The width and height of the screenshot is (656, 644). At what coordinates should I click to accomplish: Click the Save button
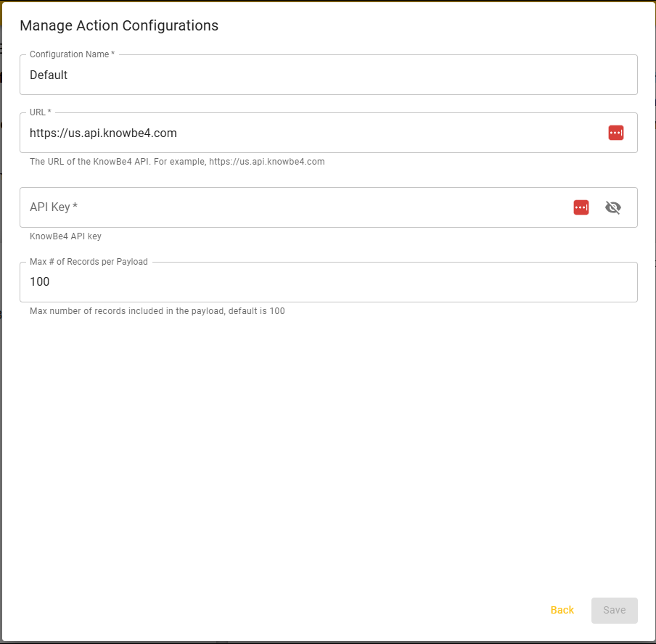point(614,610)
